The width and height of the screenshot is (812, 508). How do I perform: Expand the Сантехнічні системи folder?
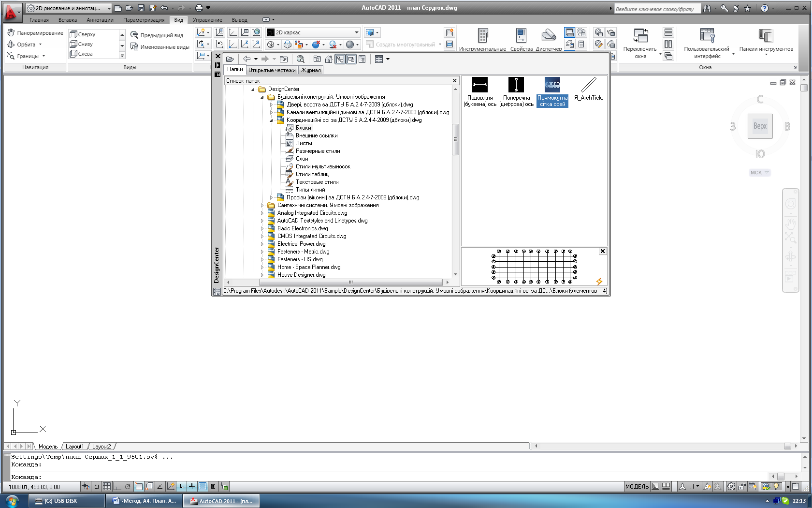(262, 205)
